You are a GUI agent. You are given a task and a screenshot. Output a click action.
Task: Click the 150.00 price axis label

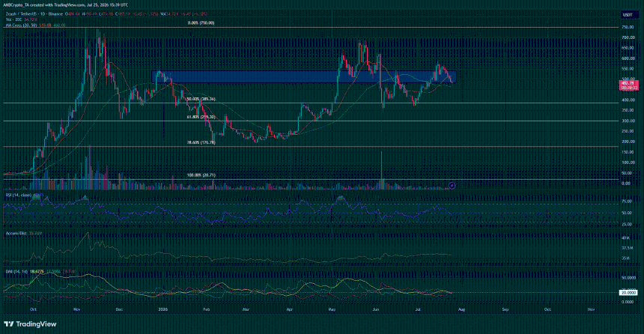[x=628, y=153]
